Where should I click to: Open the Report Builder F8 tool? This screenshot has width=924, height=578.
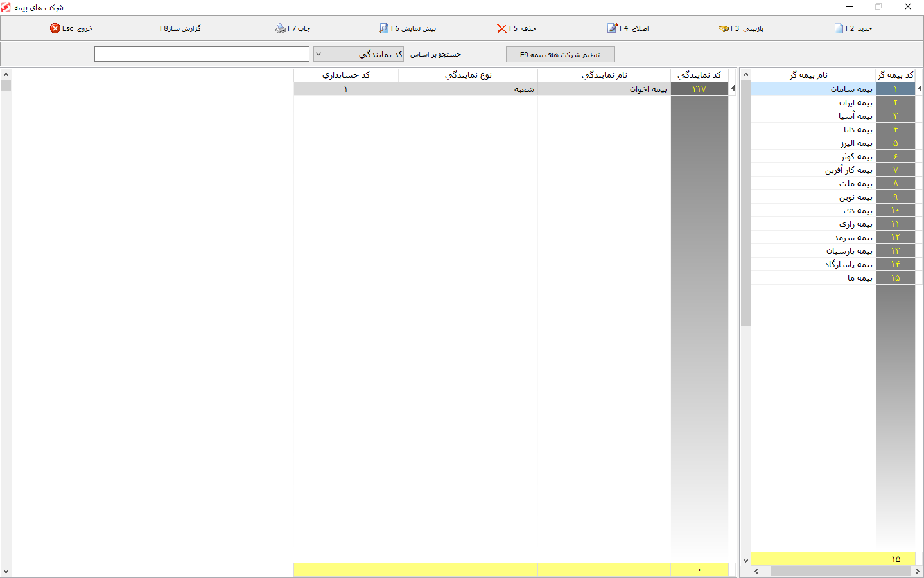pyautogui.click(x=180, y=28)
